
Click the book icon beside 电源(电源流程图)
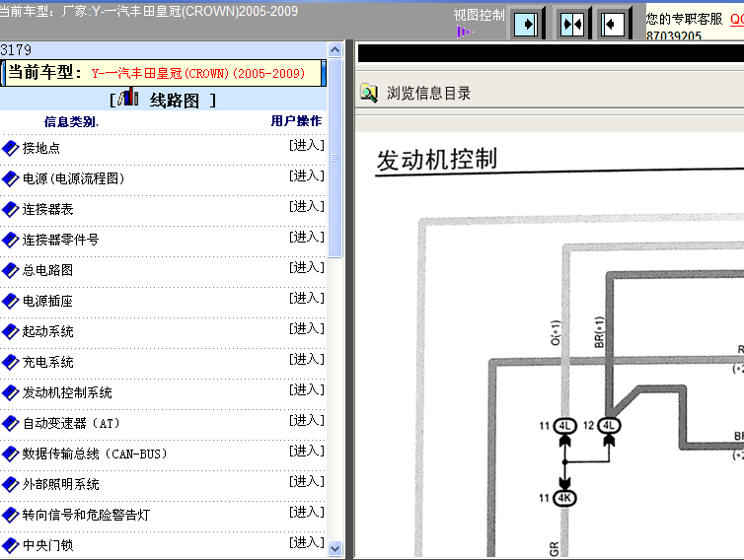click(10, 178)
